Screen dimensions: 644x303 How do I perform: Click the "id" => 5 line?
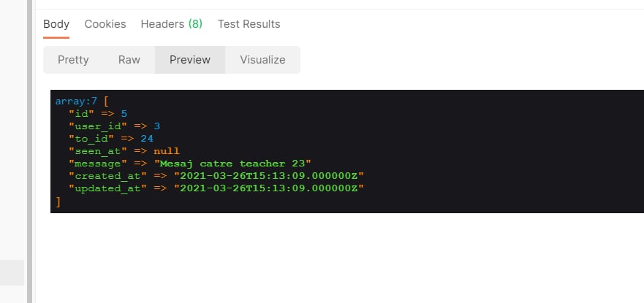click(x=98, y=114)
